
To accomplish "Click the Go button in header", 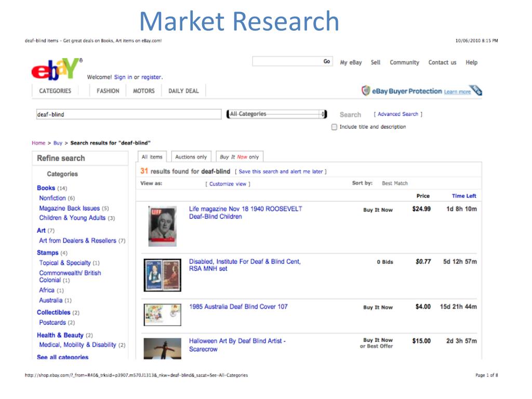I will 327,61.
